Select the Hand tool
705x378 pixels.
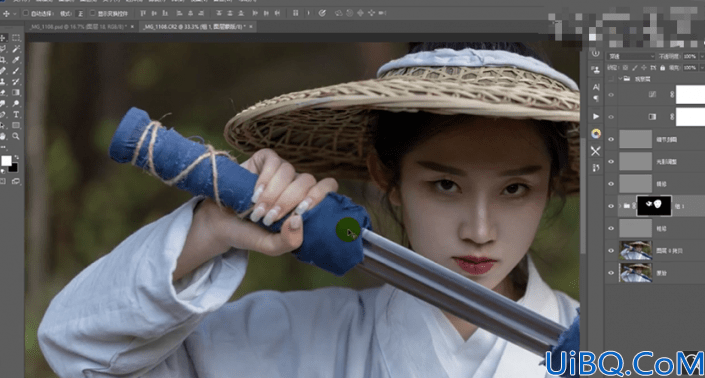(3, 136)
